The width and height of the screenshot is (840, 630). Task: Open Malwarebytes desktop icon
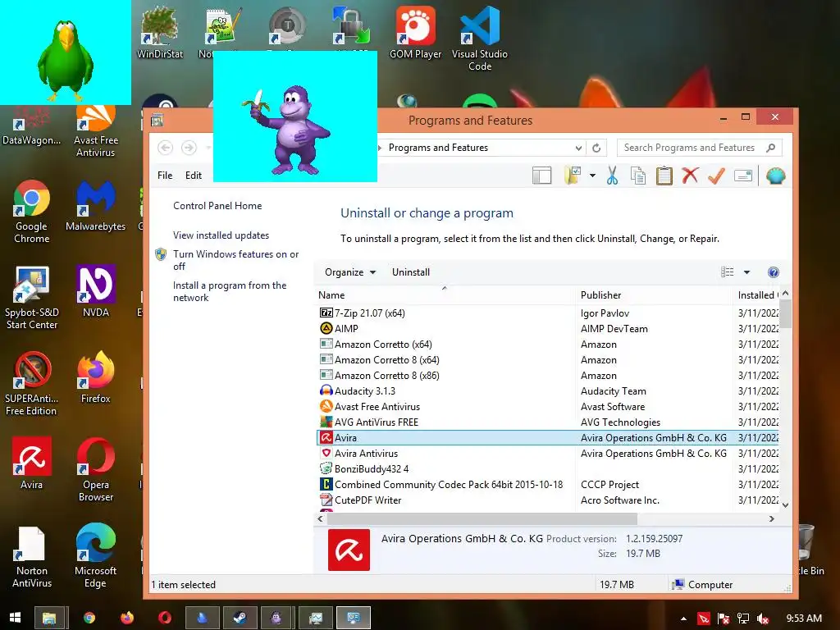click(95, 206)
